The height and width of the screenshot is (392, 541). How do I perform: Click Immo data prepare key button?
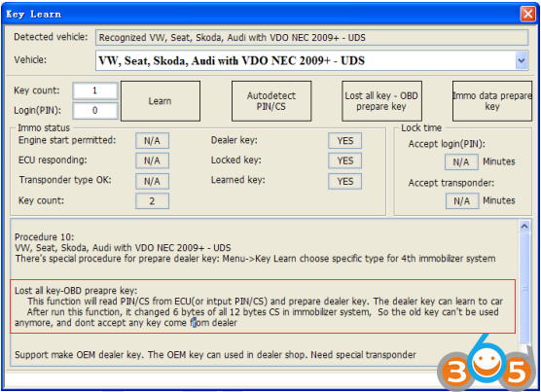[x=492, y=101]
